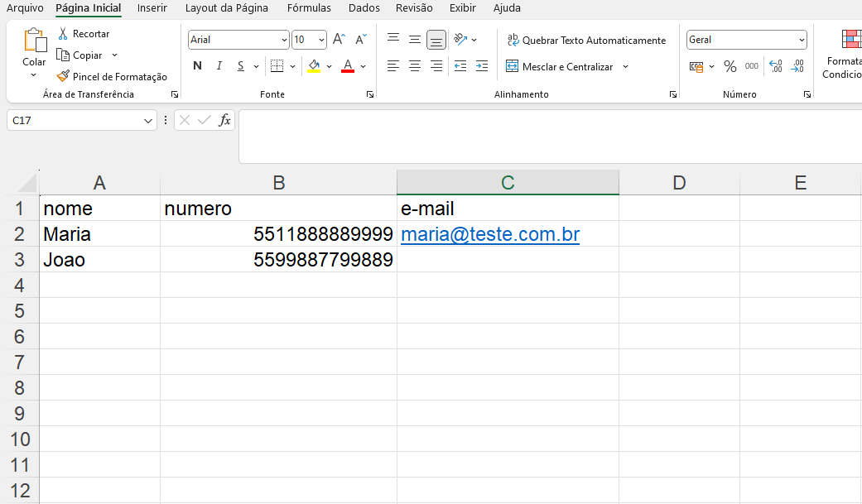Image resolution: width=862 pixels, height=504 pixels.
Task: Open Fonte group dialog launcher
Action: pyautogui.click(x=370, y=94)
